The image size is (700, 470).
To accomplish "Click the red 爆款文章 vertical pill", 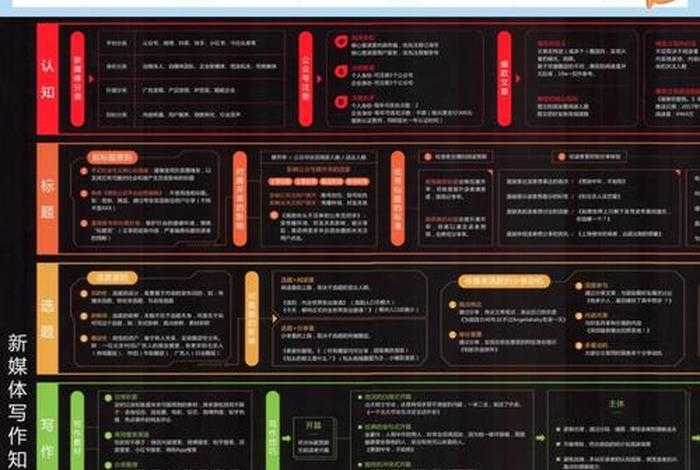I will (x=504, y=78).
